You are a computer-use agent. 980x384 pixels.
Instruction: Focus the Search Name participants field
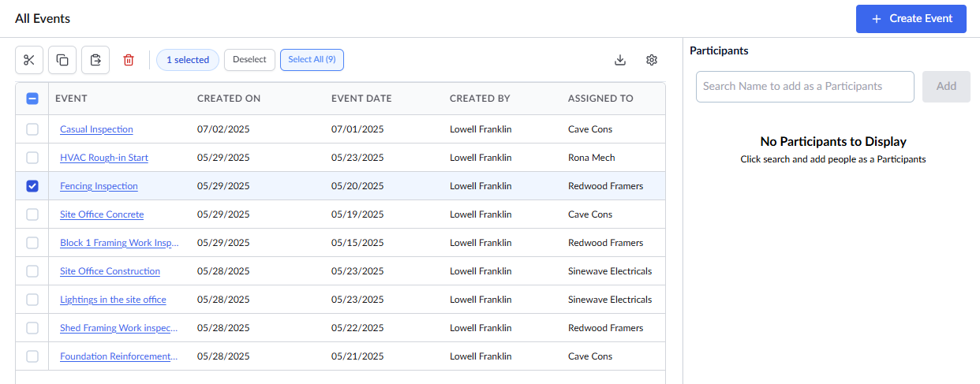(x=805, y=87)
